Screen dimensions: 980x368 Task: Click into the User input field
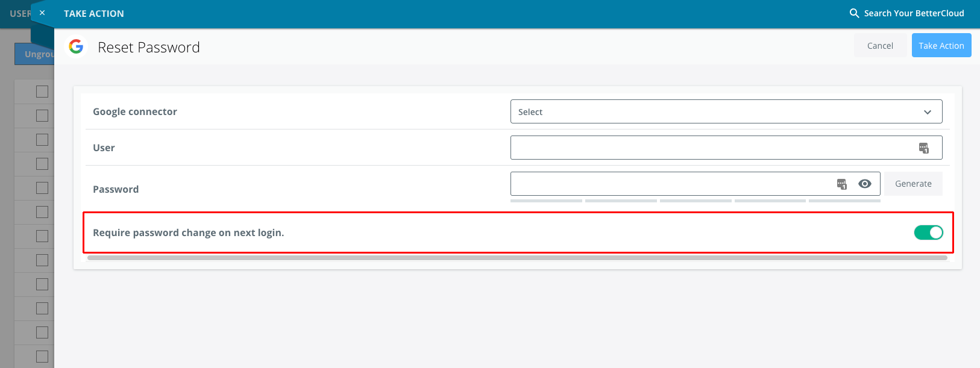[x=726, y=148]
